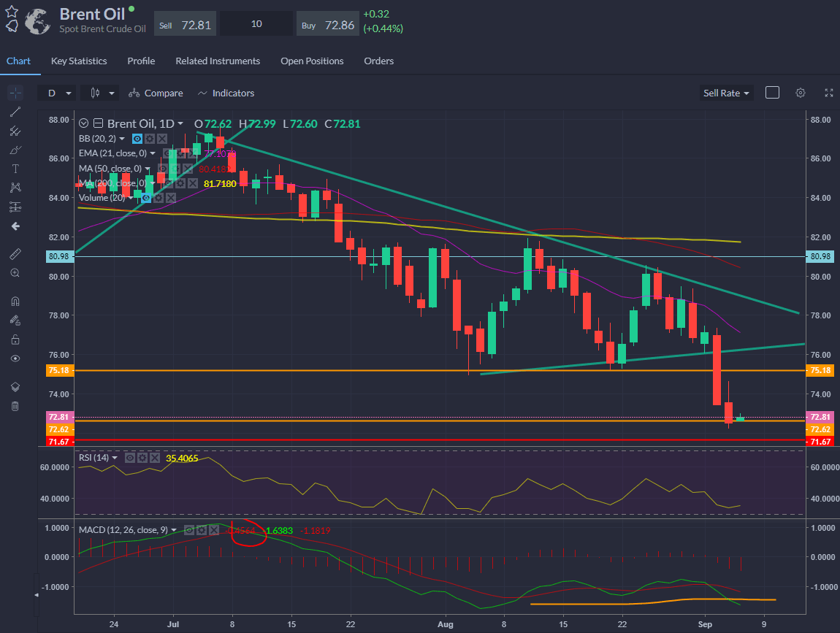840x633 pixels.
Task: Open the Sell Rate dropdown
Action: click(x=726, y=93)
